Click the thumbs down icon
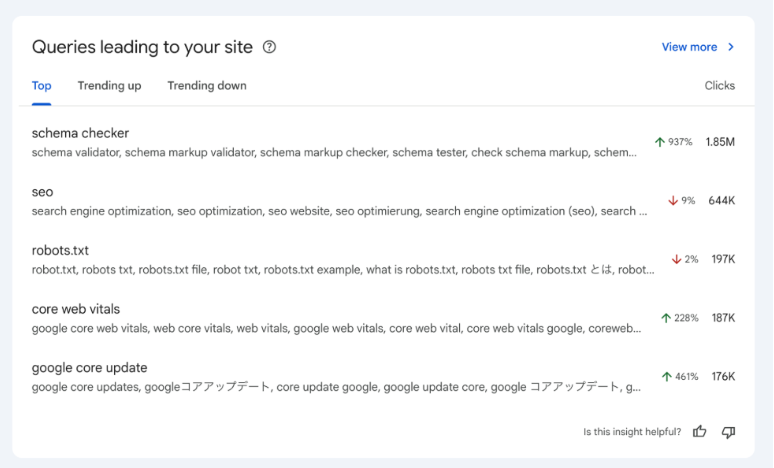Image resolution: width=774 pixels, height=468 pixels. (x=728, y=432)
